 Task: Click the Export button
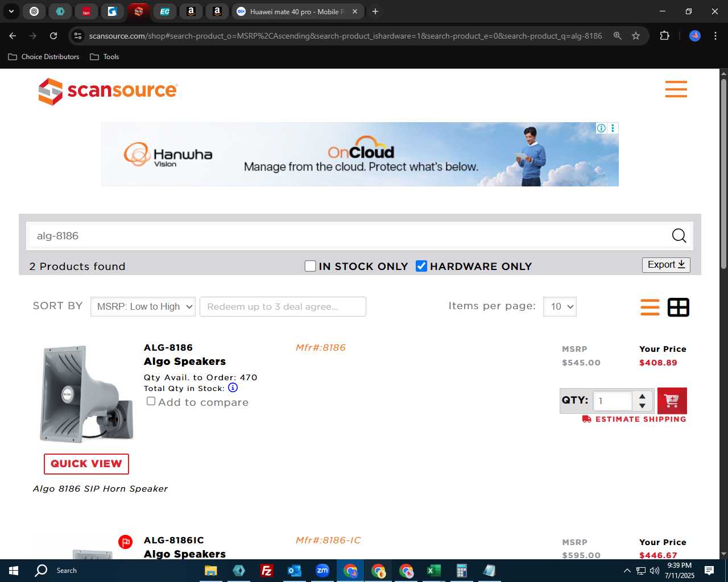pyautogui.click(x=666, y=265)
